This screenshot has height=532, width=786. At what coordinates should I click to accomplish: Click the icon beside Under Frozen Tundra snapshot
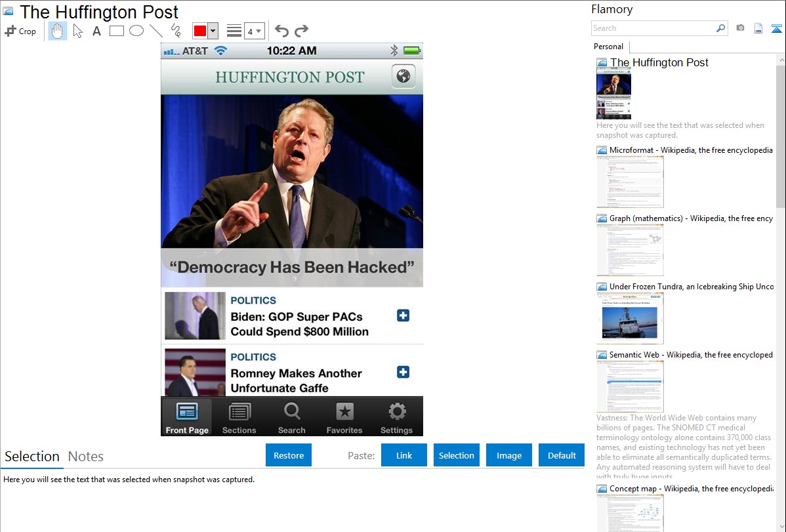(602, 287)
